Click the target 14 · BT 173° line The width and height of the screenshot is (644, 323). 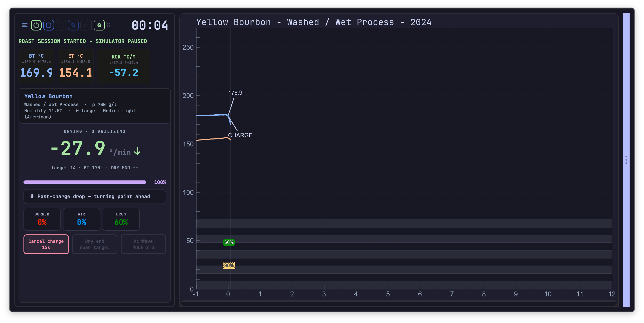point(95,168)
